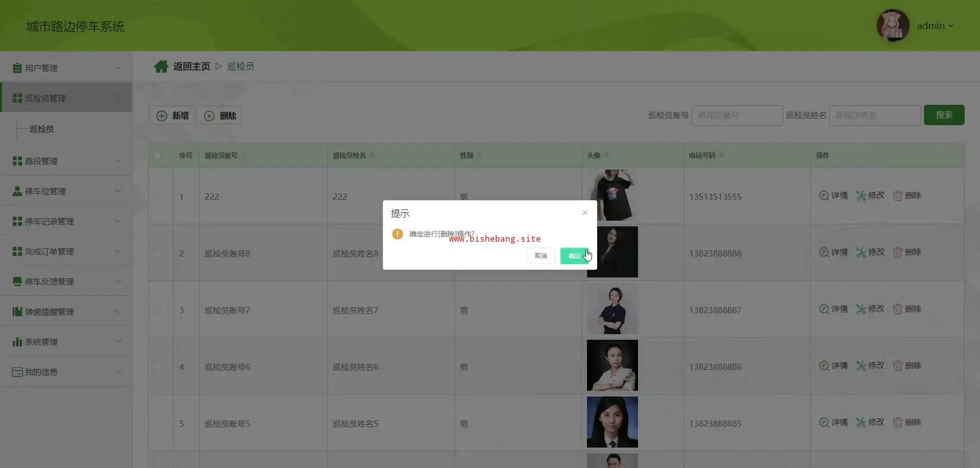Expand the 我的信息 menu chevron

pyautogui.click(x=118, y=372)
